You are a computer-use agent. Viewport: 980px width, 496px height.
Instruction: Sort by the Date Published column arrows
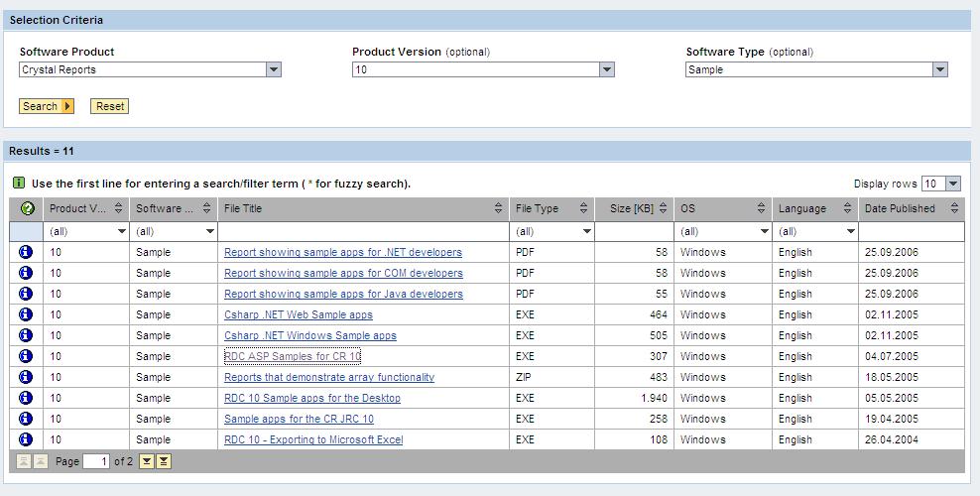pos(954,208)
